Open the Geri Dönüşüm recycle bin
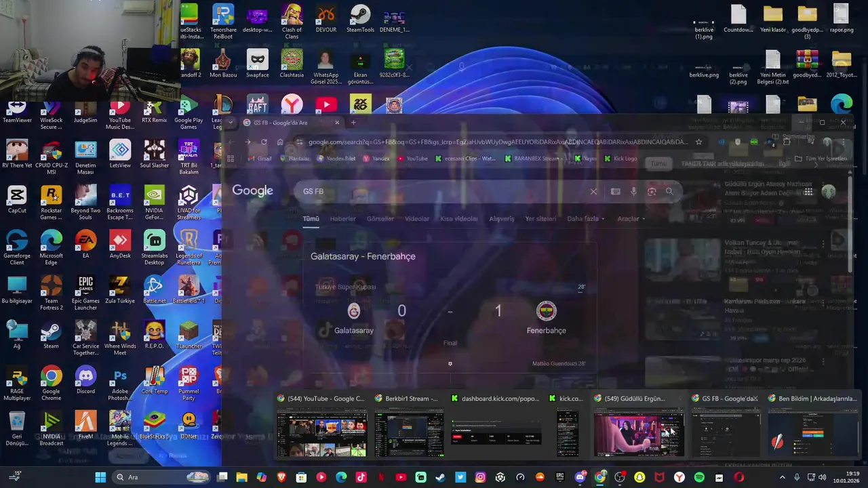 point(16,429)
